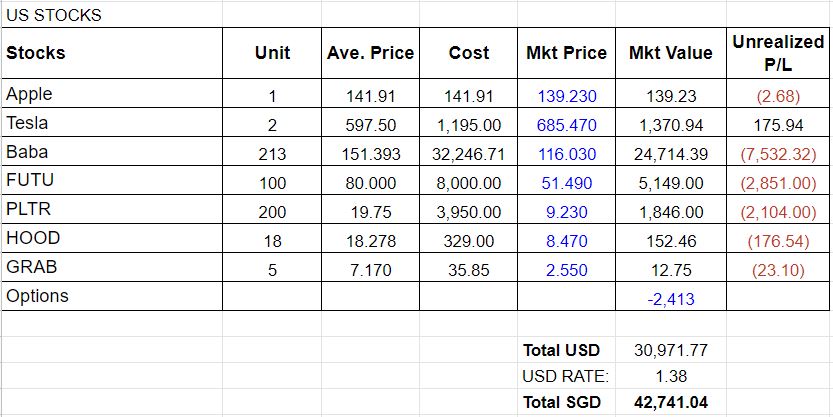Select the PLTR stock name cell
The height and width of the screenshot is (417, 833).
tap(112, 209)
